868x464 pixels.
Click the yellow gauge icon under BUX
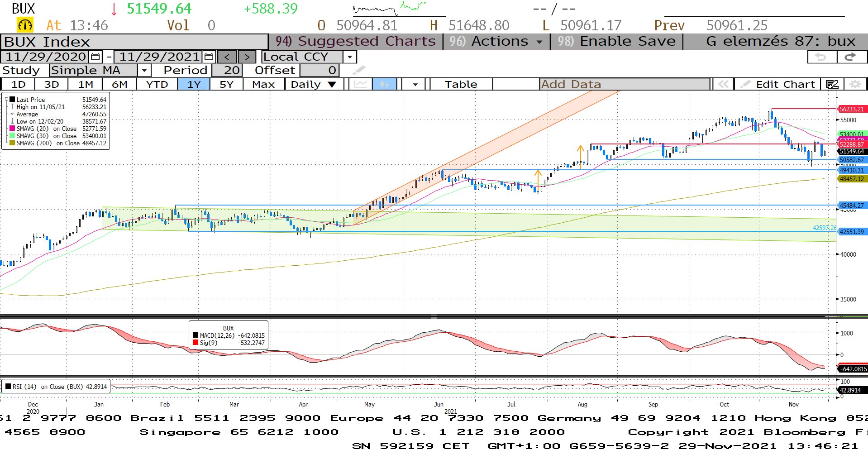25,25
